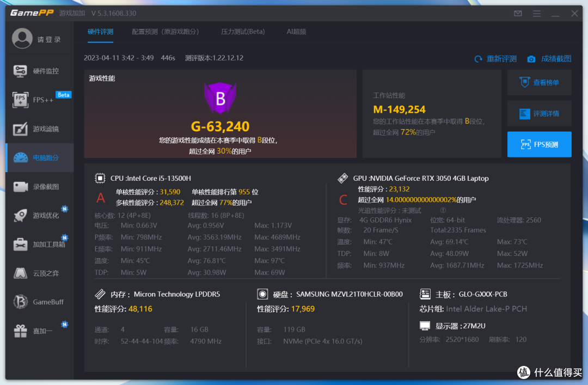The height and width of the screenshot is (385, 588).
Task: Select the 电脑跑分 benchmark gauge icon
Action: (x=20, y=157)
